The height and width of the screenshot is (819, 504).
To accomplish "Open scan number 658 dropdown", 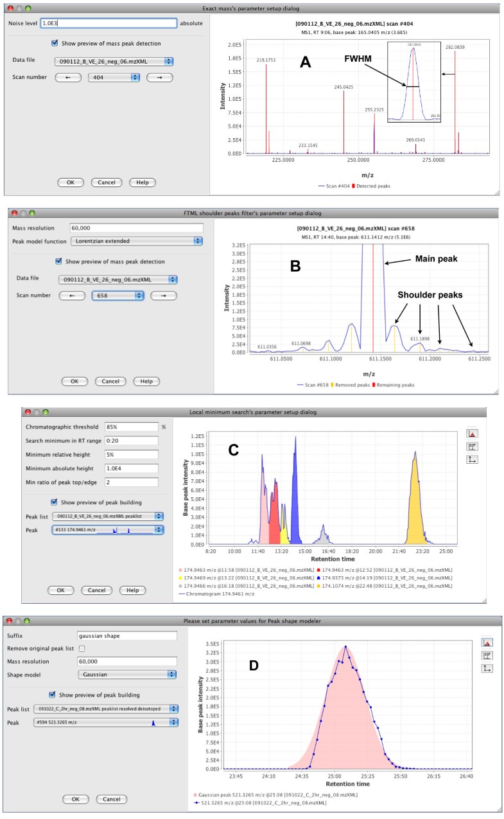I will point(117,295).
